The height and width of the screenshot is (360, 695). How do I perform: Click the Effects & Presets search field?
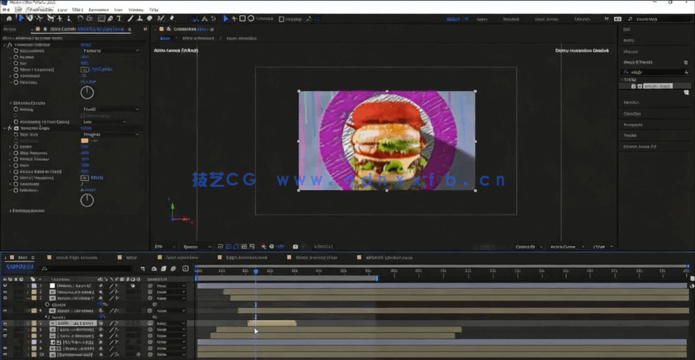coord(656,72)
